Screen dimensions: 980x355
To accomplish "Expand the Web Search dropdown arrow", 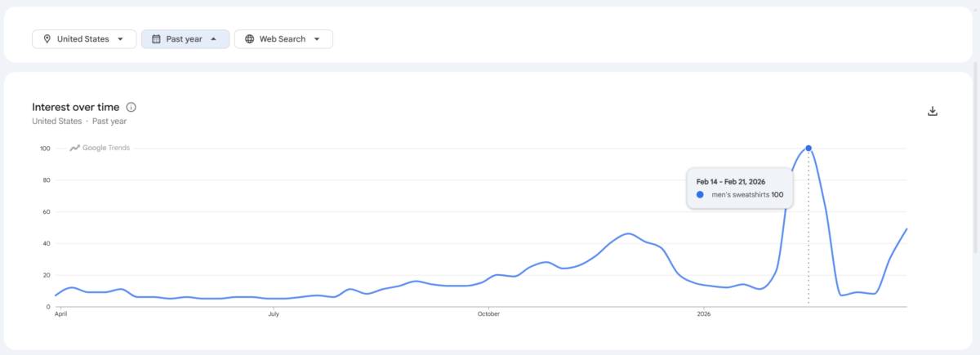I will (x=317, y=39).
